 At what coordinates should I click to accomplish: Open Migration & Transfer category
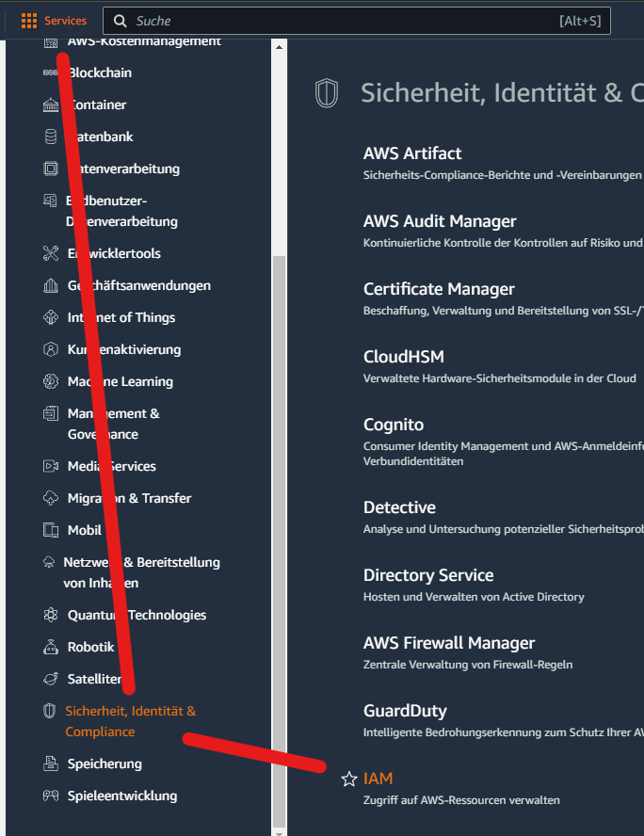click(x=129, y=498)
